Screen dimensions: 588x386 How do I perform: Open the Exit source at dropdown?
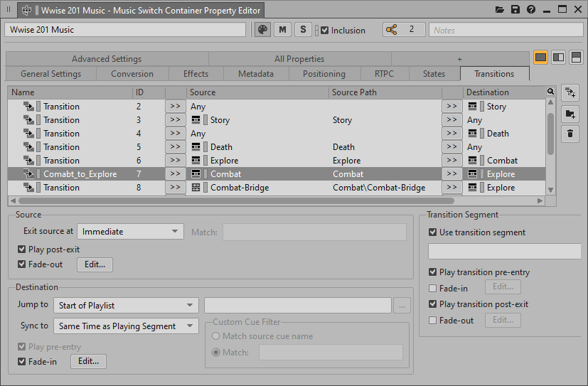pyautogui.click(x=131, y=232)
